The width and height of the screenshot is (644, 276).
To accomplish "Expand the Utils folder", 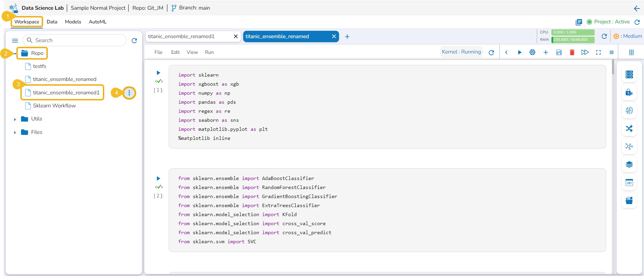I will [x=15, y=119].
